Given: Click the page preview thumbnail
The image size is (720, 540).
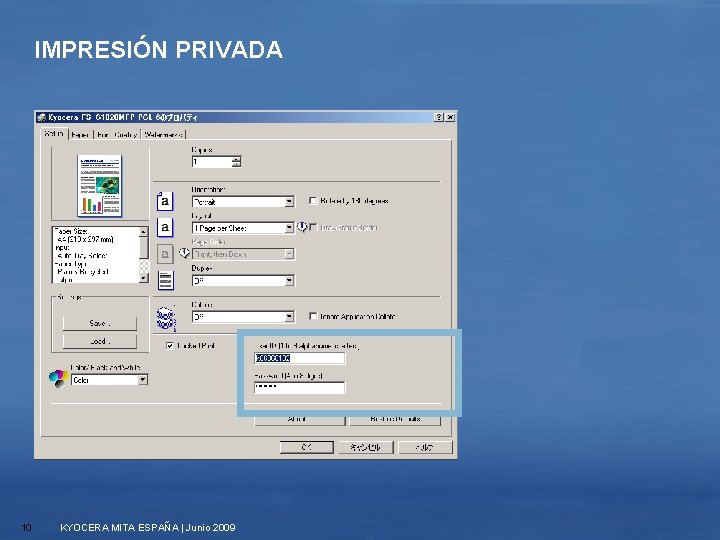Looking at the screenshot, I should (100, 186).
